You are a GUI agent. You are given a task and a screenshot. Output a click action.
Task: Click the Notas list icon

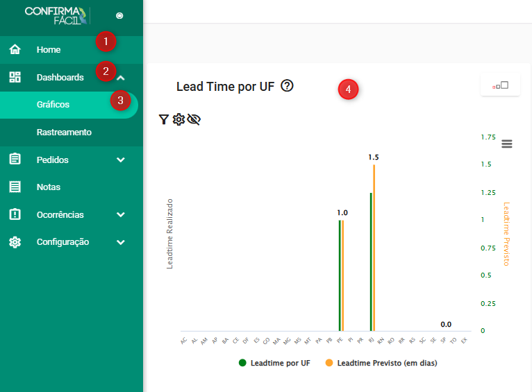pos(15,187)
